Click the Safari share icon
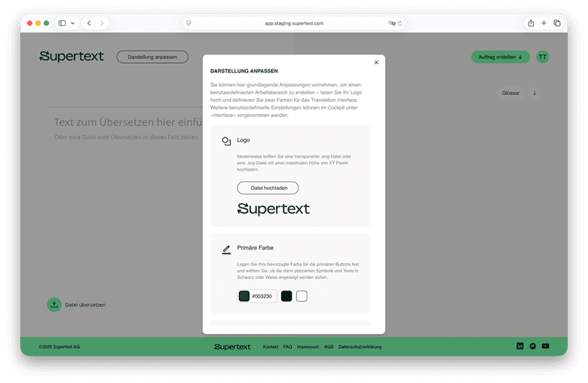Screen dimensions: 588x383 pyautogui.click(x=531, y=23)
